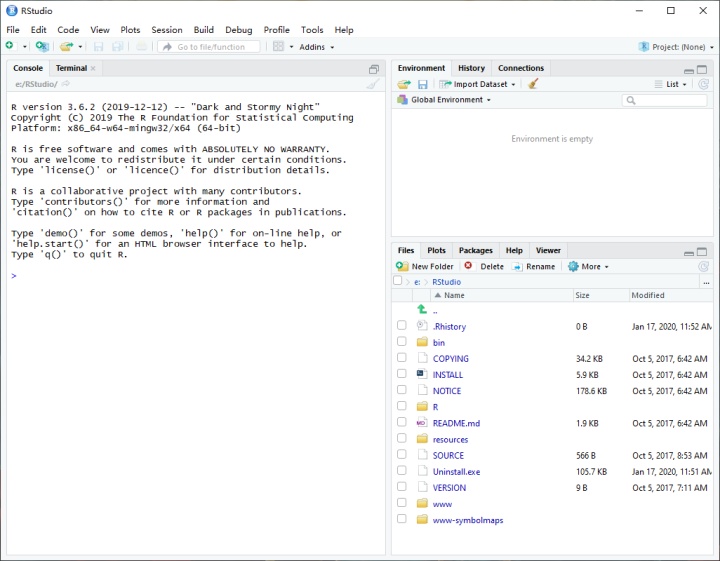
Task: Click the Rename button
Action: pyautogui.click(x=534, y=266)
